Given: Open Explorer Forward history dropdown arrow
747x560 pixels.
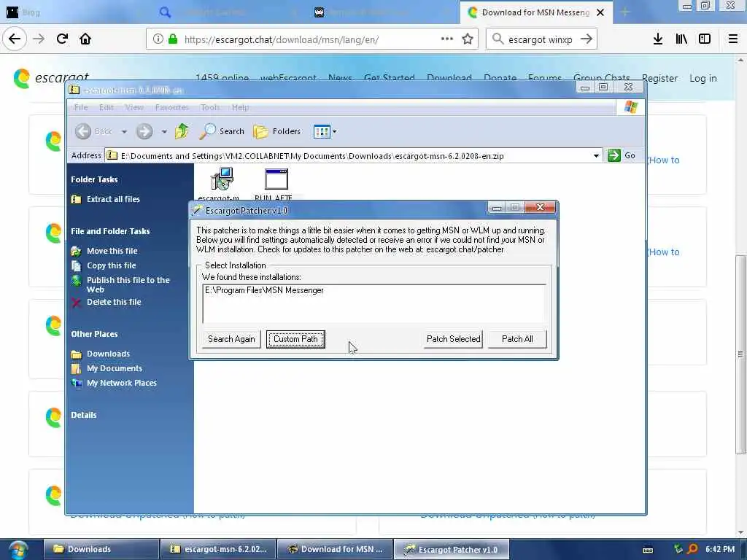Looking at the screenshot, I should (x=164, y=131).
